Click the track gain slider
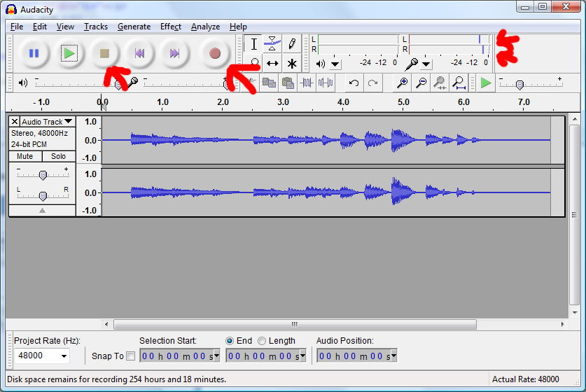This screenshot has height=392, width=586. click(43, 175)
